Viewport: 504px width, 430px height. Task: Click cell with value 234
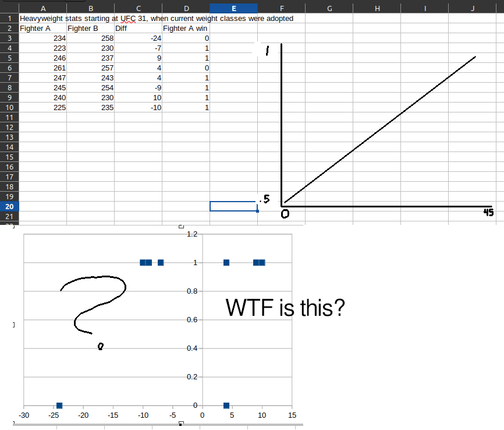42,38
